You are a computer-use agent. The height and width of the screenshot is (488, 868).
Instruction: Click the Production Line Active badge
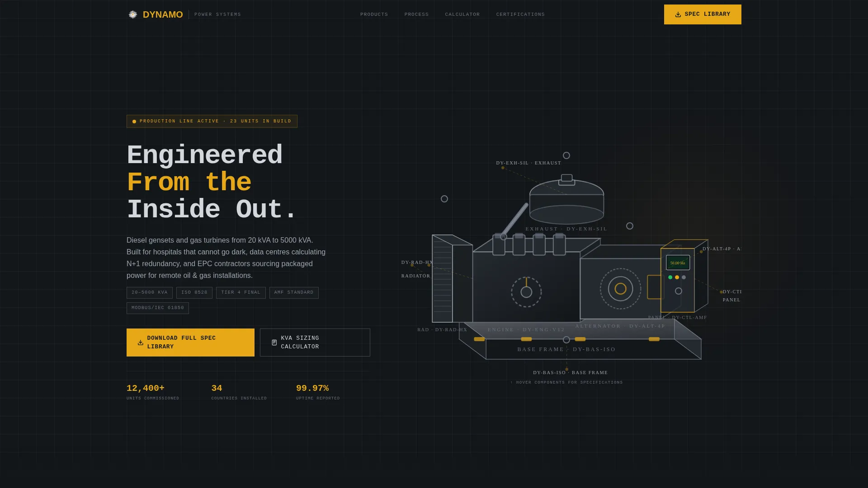[212, 121]
